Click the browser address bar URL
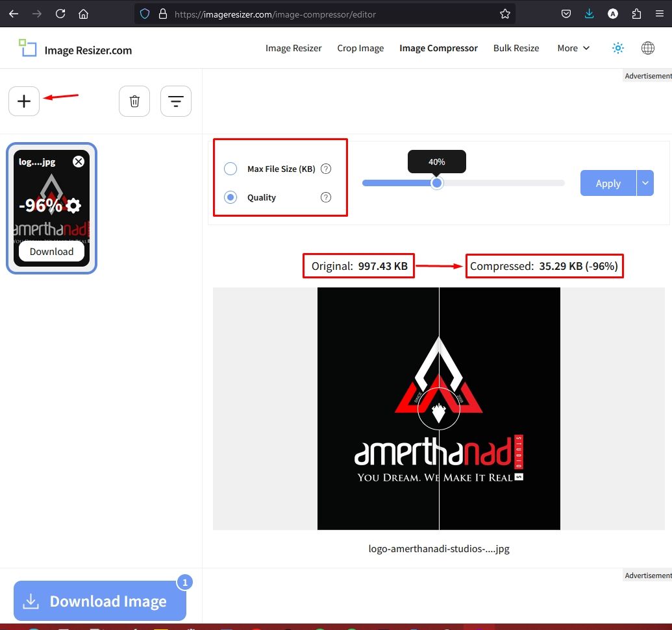 point(275,14)
